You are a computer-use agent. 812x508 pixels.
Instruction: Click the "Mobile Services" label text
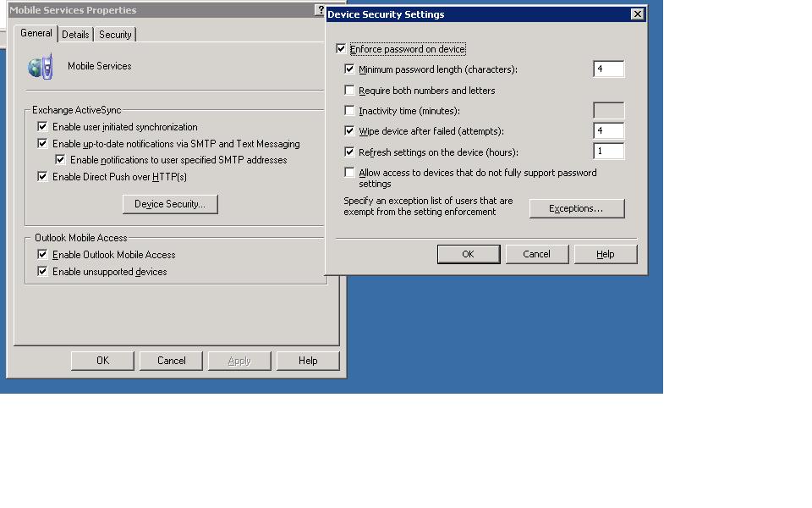[100, 66]
